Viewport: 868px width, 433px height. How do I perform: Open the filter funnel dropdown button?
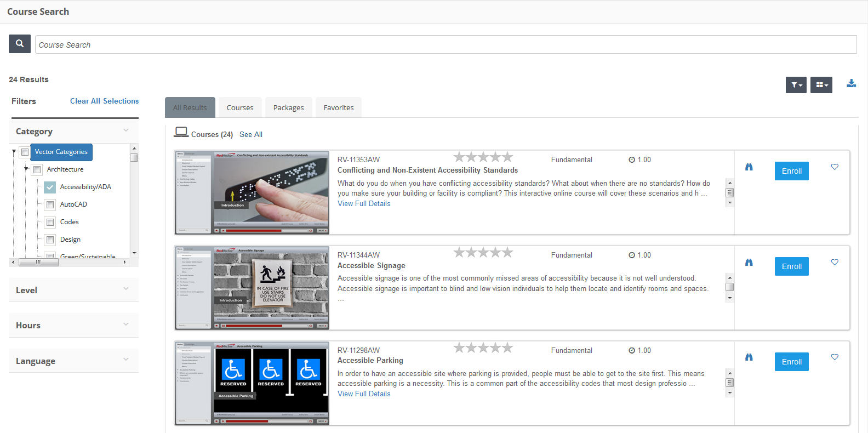(x=796, y=85)
